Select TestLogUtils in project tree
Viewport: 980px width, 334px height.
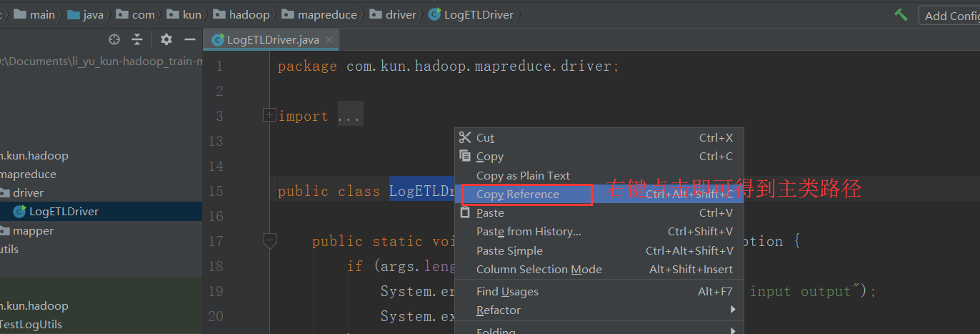click(32, 324)
